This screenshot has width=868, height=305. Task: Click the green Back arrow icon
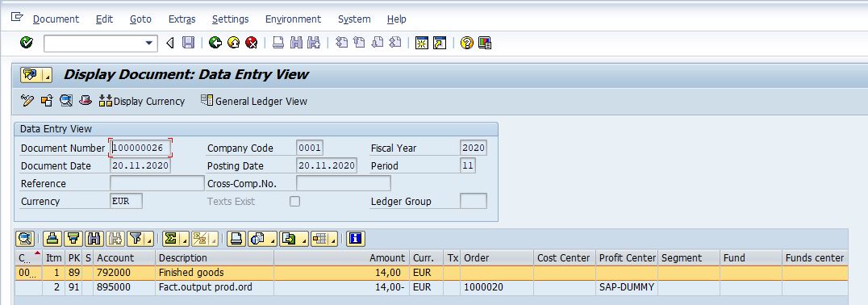(x=215, y=43)
